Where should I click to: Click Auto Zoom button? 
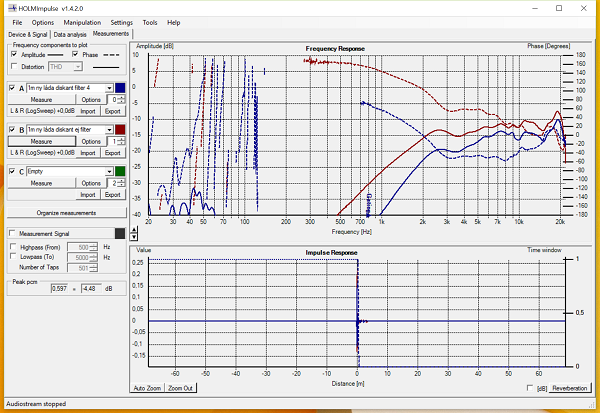click(147, 388)
